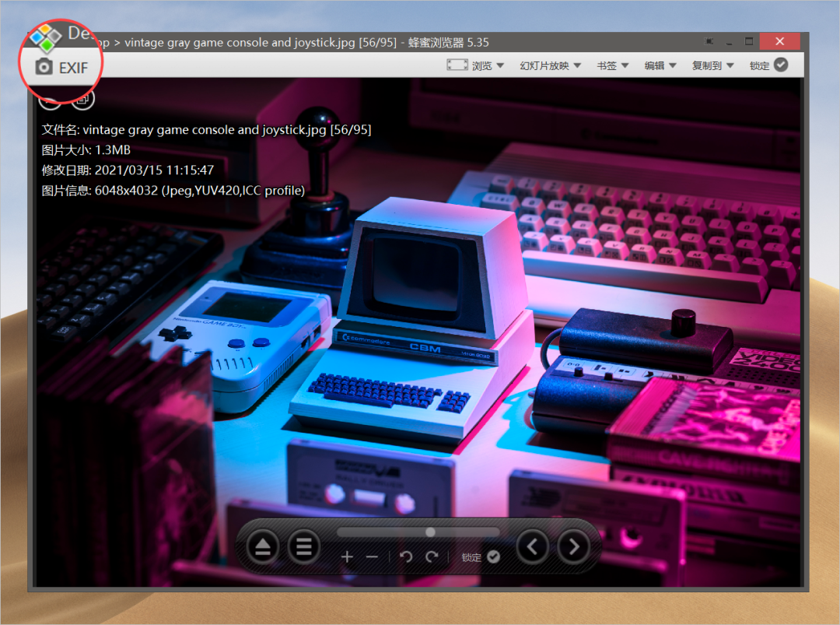Click the zoom slider handle

coord(430,532)
